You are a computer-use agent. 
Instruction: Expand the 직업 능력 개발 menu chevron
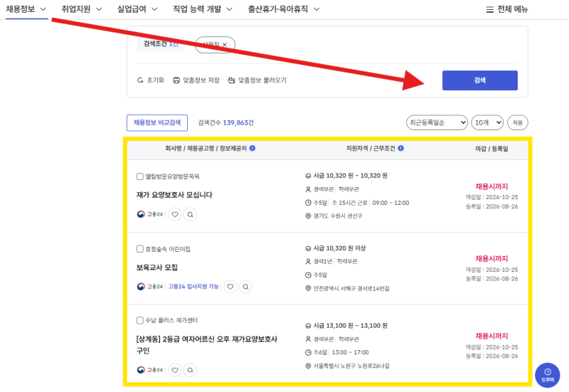click(x=229, y=9)
